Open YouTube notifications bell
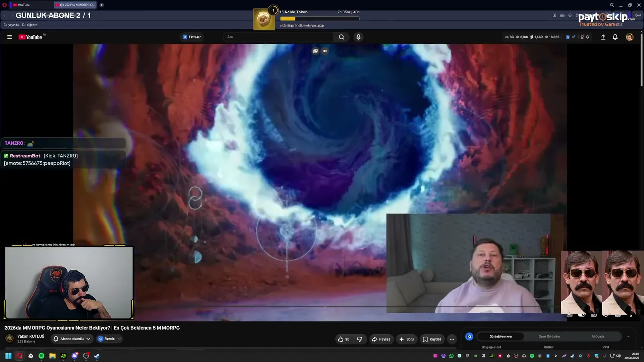The height and width of the screenshot is (362, 644). click(615, 37)
